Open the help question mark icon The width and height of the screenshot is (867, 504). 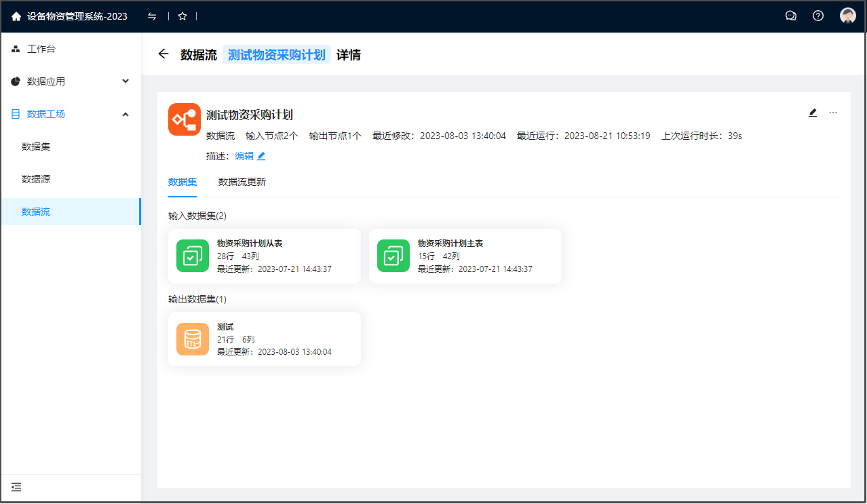[818, 16]
